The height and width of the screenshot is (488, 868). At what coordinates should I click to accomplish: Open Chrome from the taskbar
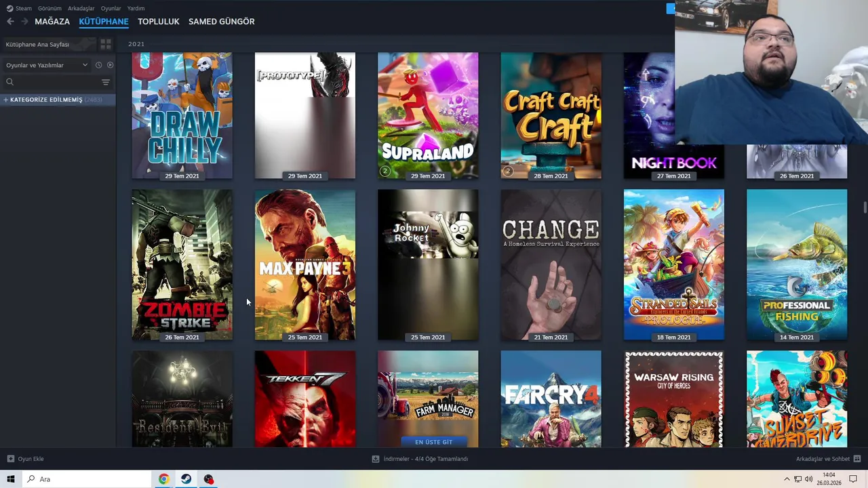point(163,479)
